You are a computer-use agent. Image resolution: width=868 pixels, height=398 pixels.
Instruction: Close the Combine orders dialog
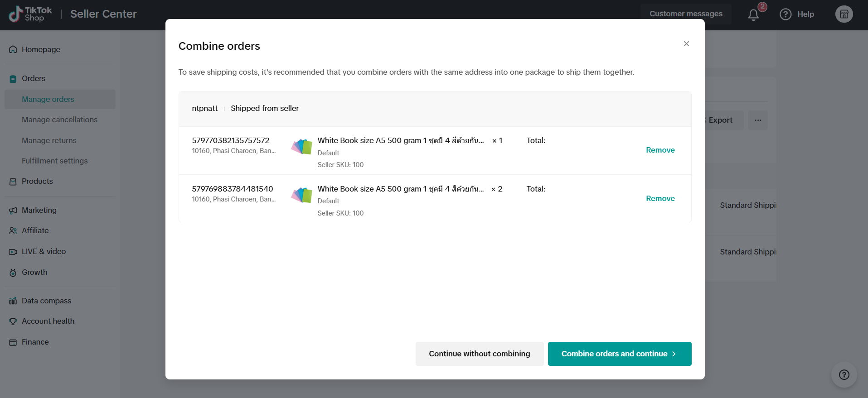click(x=686, y=44)
